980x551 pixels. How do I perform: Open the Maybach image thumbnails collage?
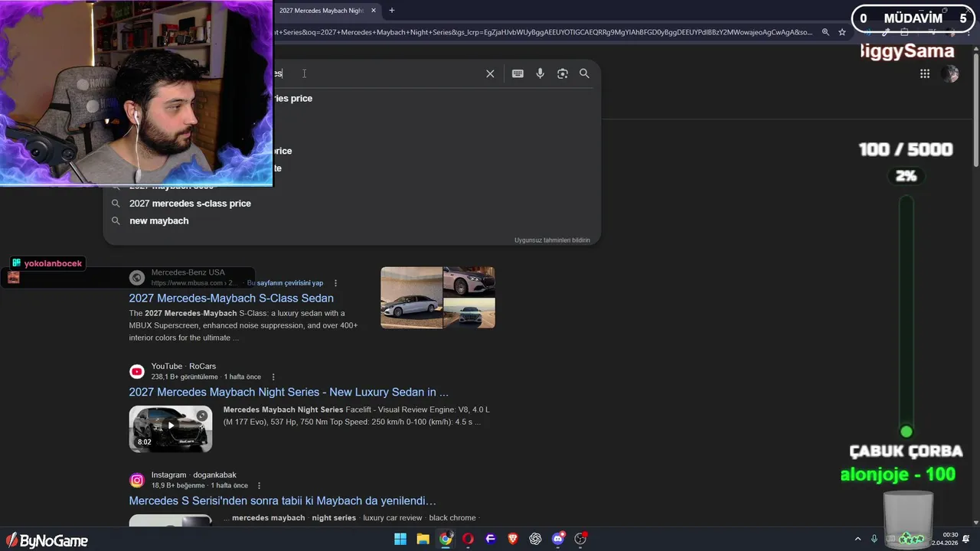438,298
